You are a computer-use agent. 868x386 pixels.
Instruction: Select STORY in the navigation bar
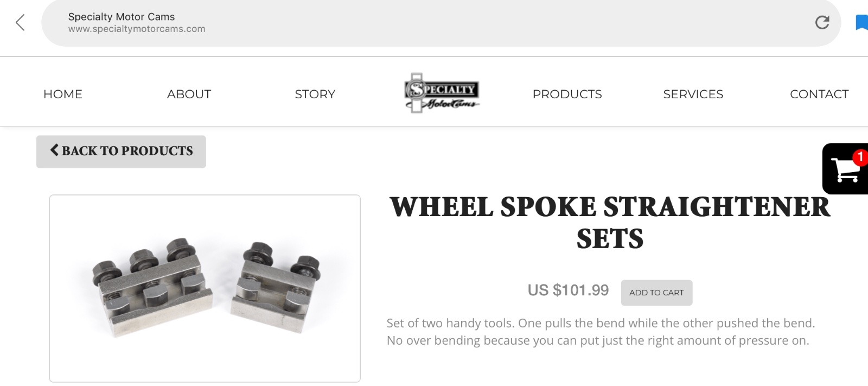pos(315,94)
